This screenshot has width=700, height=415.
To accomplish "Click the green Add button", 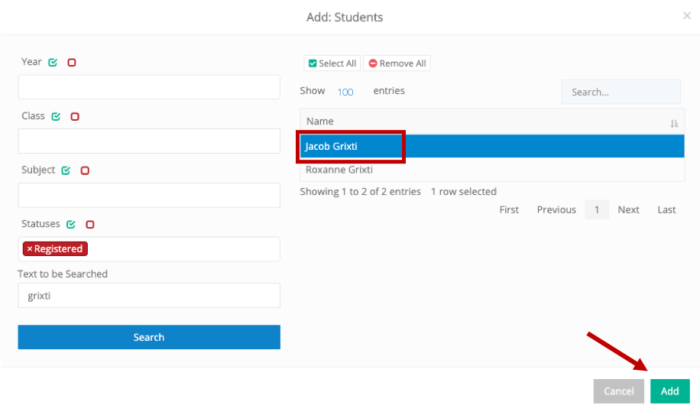I will (x=670, y=391).
